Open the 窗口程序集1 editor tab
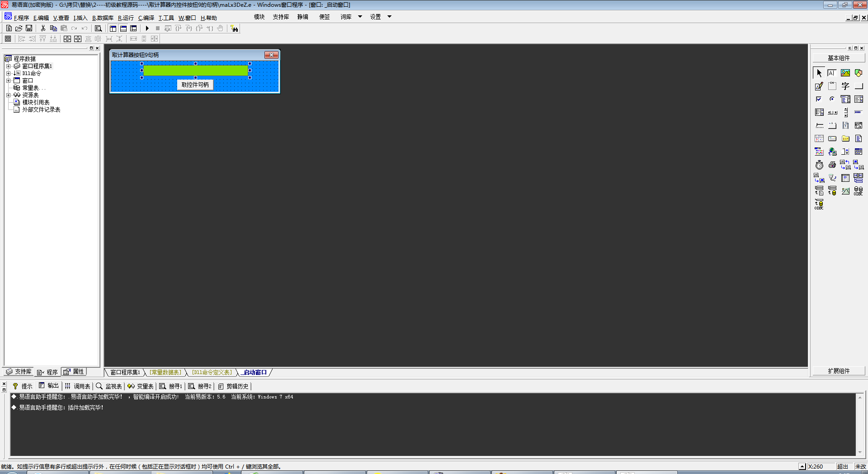This screenshot has width=868, height=474. click(125, 372)
